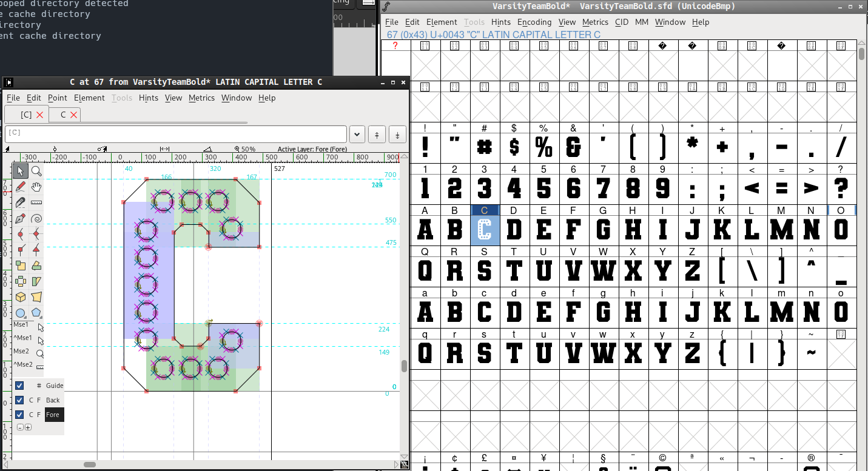
Task: Select the Pen tool to add points
Action: (x=21, y=218)
